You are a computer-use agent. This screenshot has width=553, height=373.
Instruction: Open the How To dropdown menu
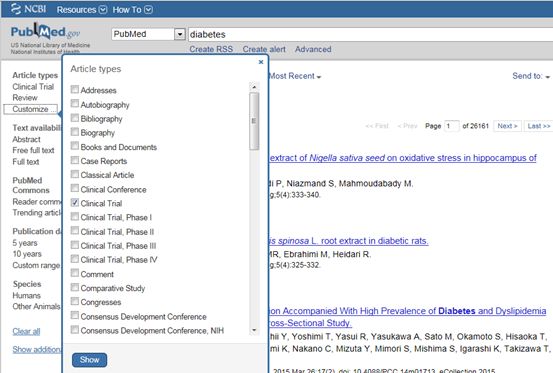133,10
